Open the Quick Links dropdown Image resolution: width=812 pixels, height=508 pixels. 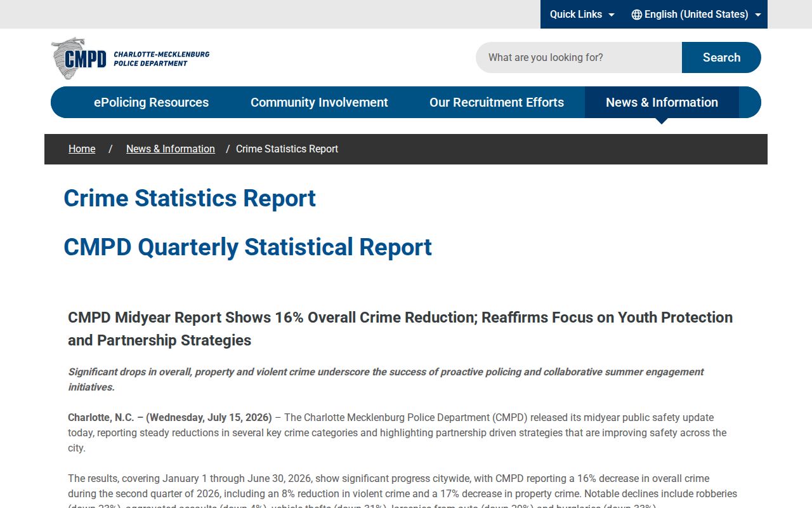tap(582, 15)
